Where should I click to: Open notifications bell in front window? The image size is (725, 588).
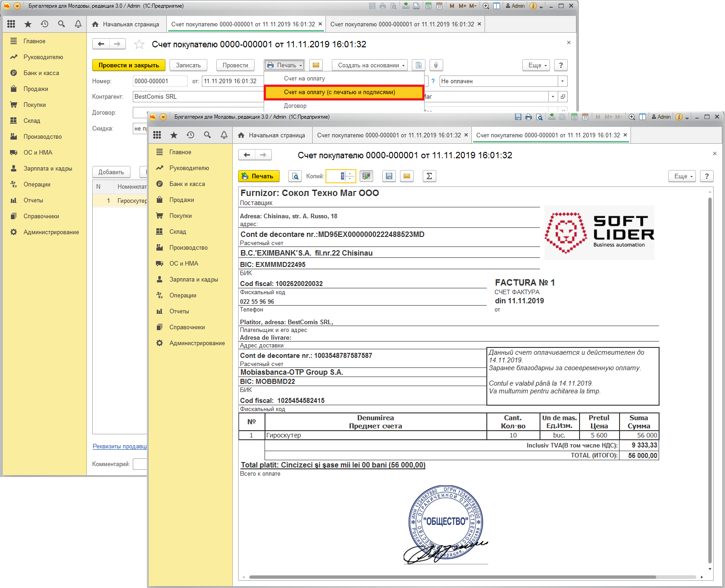224,135
